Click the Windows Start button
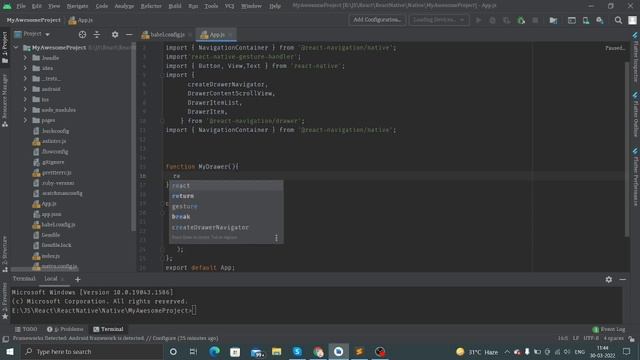The image size is (640, 360). coord(10,351)
